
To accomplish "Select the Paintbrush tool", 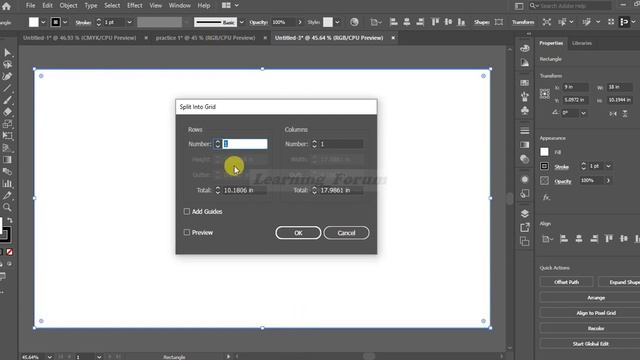I will click(x=7, y=100).
